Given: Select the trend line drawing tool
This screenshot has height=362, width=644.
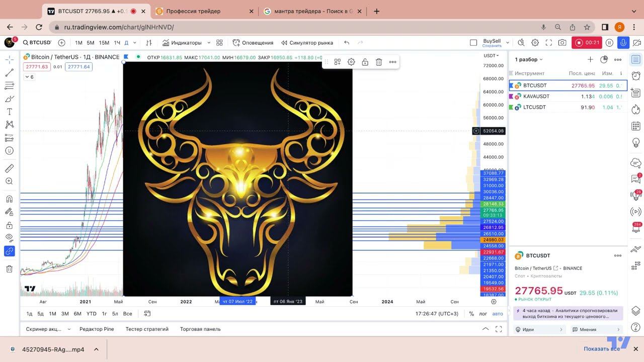Looking at the screenshot, I should (x=9, y=73).
